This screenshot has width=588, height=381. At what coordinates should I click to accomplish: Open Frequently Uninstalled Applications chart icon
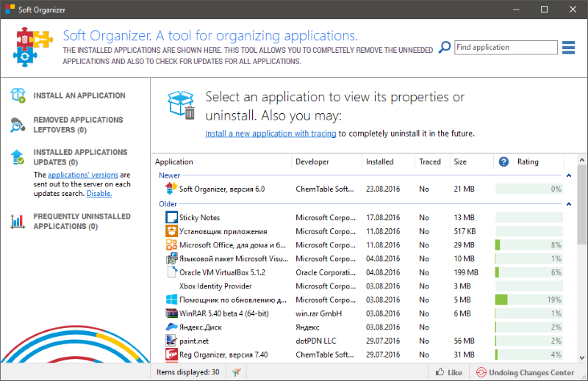point(18,222)
